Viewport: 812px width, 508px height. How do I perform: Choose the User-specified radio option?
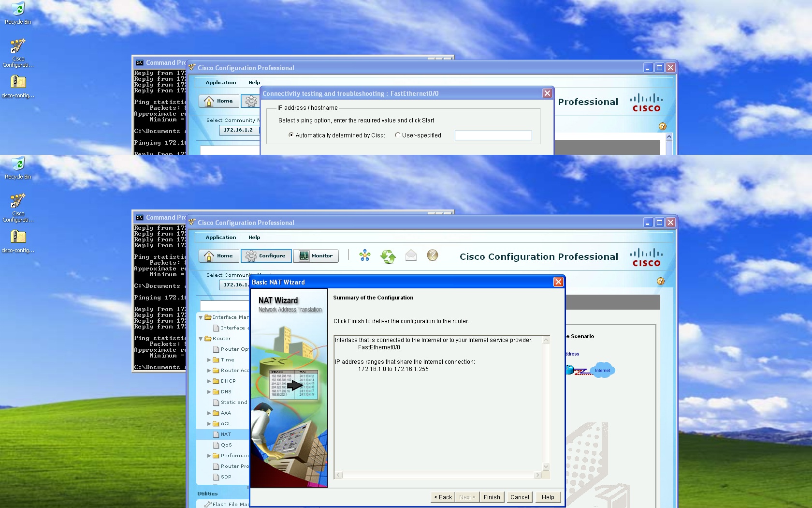(x=397, y=135)
